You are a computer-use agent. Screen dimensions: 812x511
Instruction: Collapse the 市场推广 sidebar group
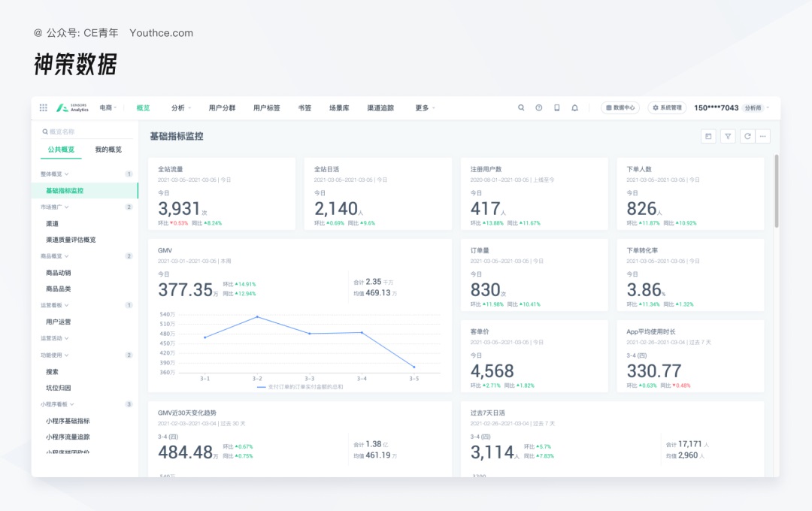click(x=55, y=207)
